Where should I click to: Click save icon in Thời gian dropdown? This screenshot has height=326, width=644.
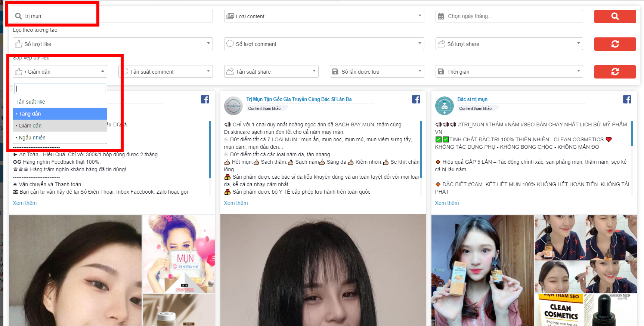pos(441,71)
